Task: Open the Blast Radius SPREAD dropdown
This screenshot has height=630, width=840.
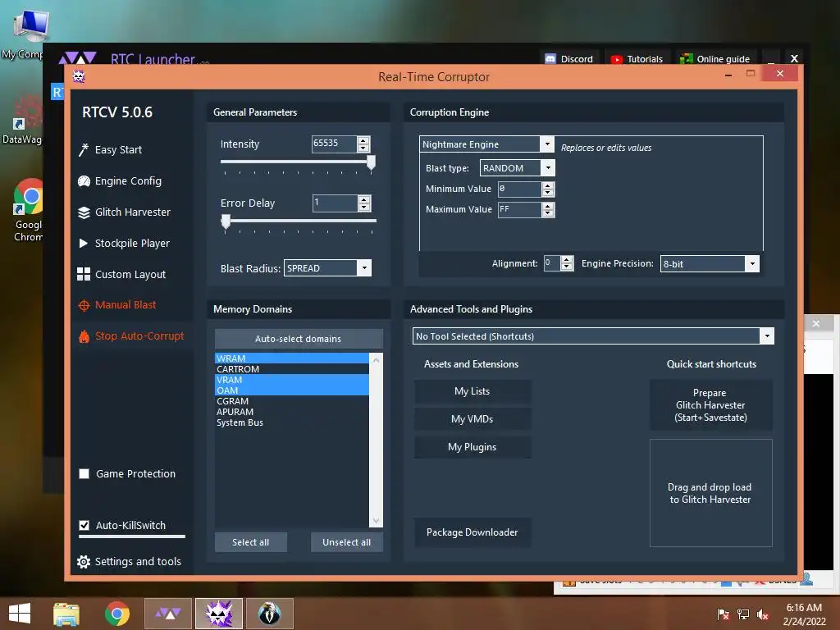Action: click(364, 268)
